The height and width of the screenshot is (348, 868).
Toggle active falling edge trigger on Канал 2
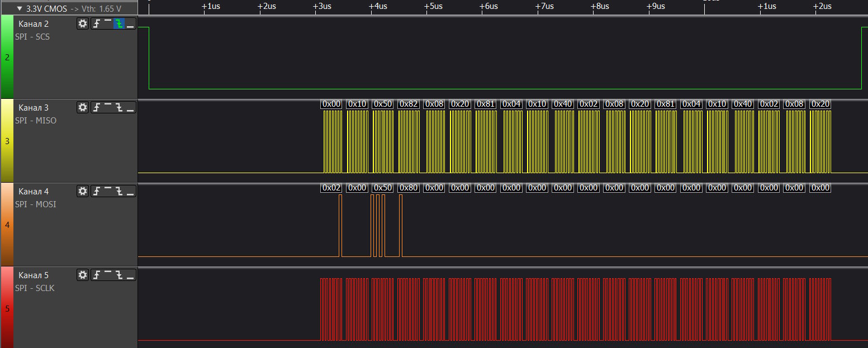(x=119, y=23)
